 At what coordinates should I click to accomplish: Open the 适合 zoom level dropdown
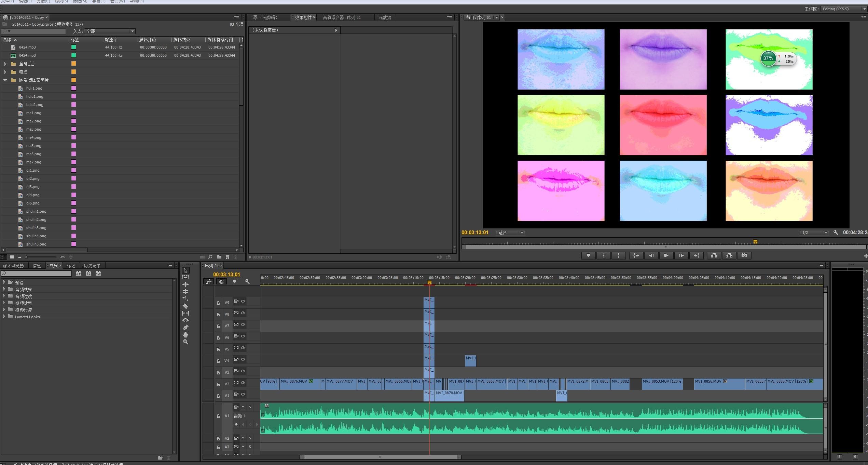pyautogui.click(x=510, y=232)
